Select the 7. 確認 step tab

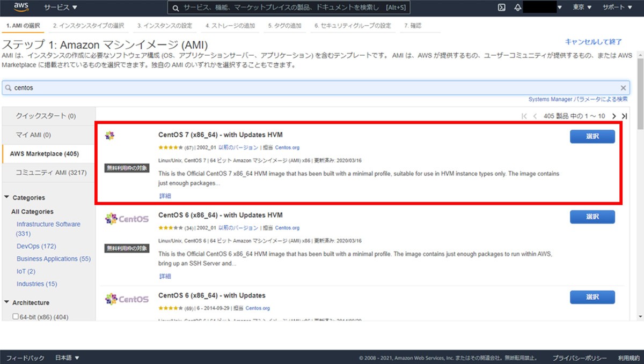[x=413, y=26]
